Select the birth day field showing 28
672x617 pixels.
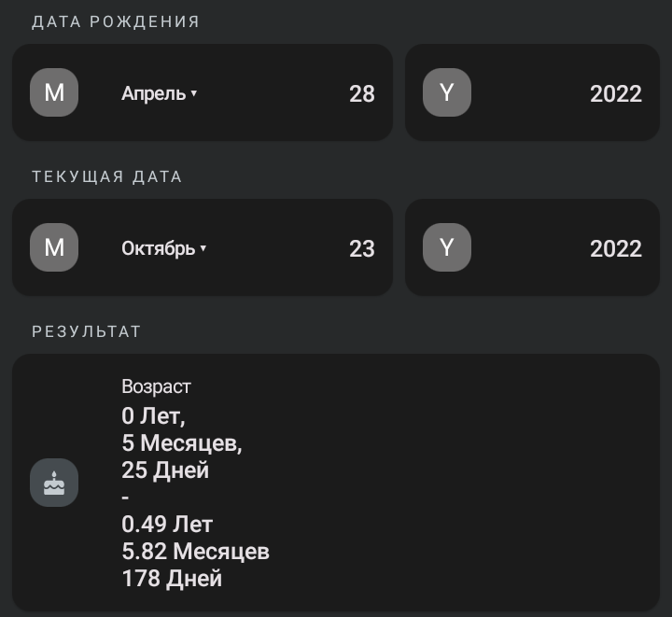362,94
